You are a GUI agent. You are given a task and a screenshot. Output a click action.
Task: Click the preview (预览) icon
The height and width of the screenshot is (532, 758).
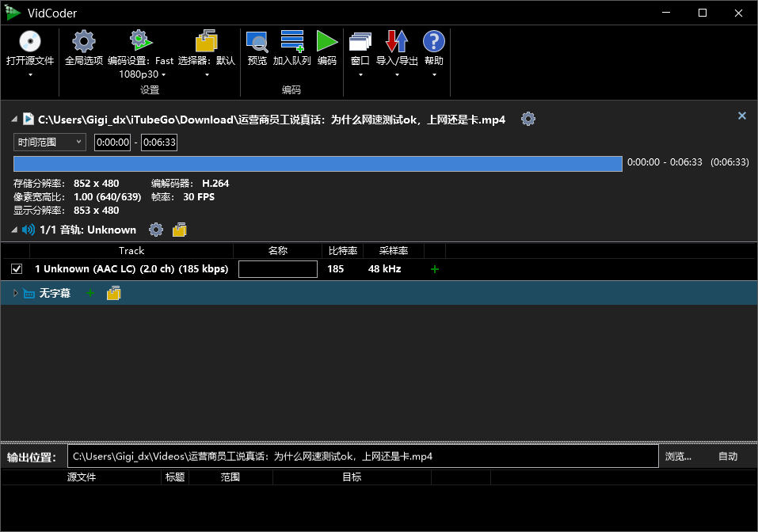click(257, 41)
